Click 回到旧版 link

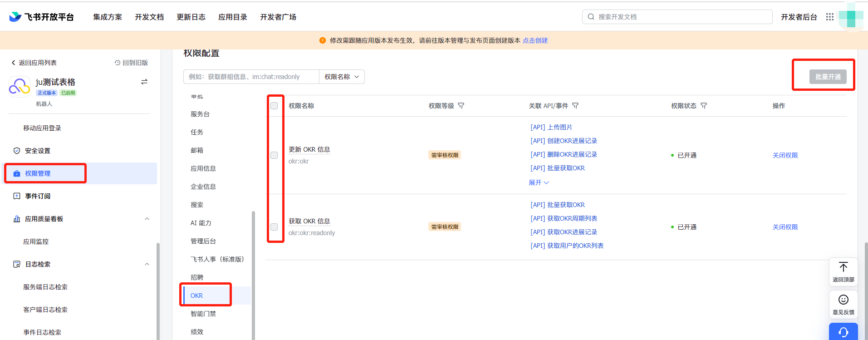coord(132,63)
